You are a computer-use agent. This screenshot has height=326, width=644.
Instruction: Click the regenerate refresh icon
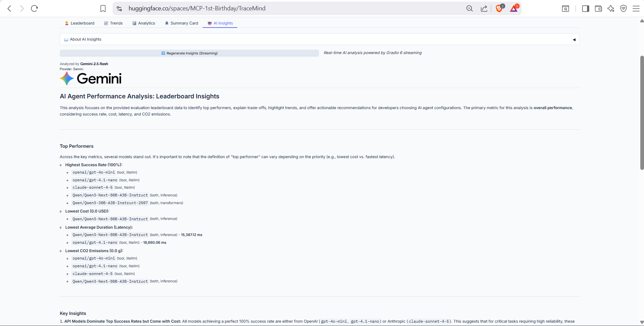163,53
